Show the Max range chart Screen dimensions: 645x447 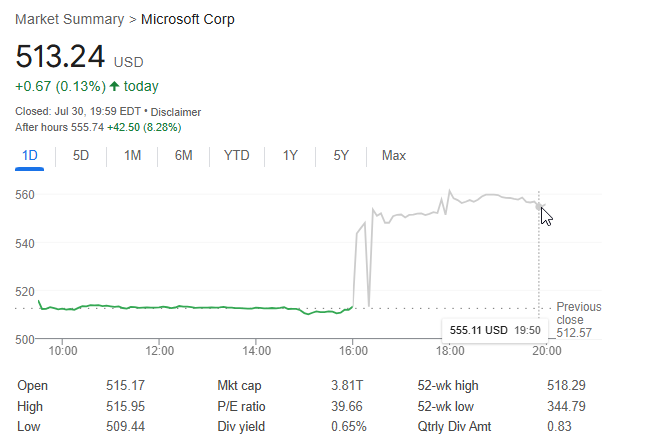(394, 156)
